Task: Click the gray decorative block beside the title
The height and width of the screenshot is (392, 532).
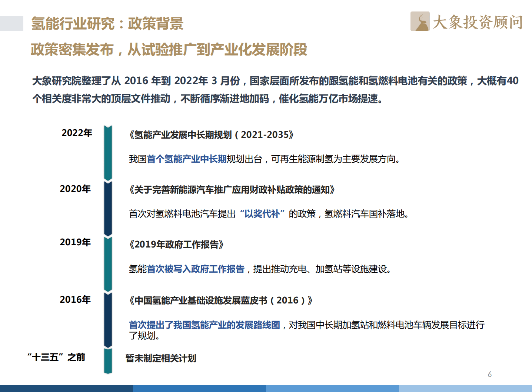Action: pos(11,24)
